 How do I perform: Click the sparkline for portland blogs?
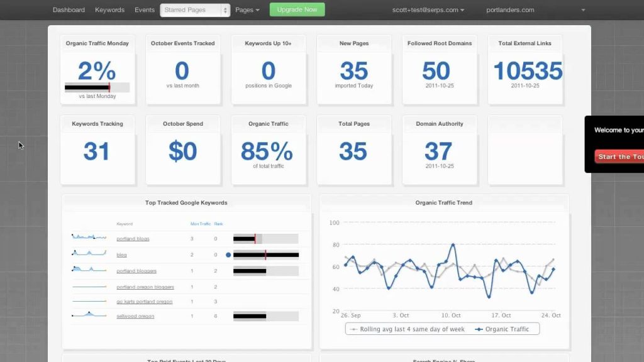(x=89, y=237)
